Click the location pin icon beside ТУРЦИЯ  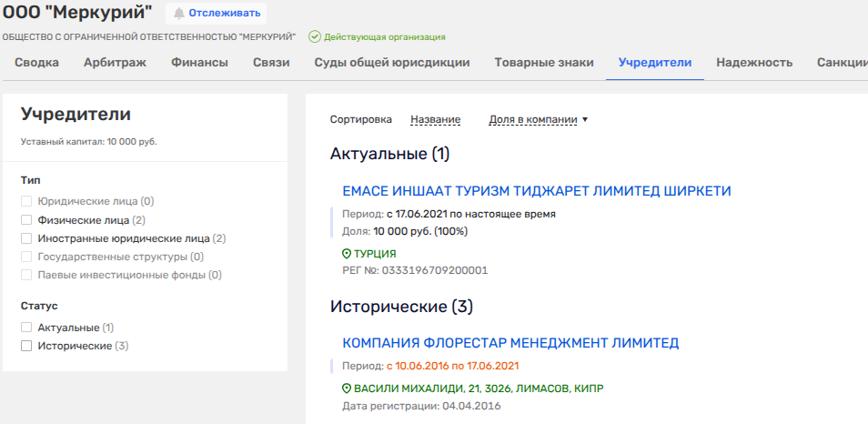tap(347, 254)
